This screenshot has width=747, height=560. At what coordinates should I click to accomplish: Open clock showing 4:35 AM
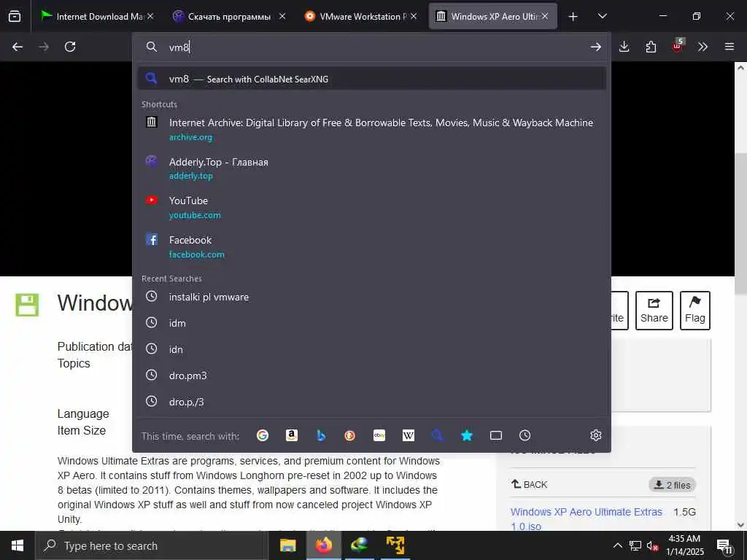click(x=684, y=545)
